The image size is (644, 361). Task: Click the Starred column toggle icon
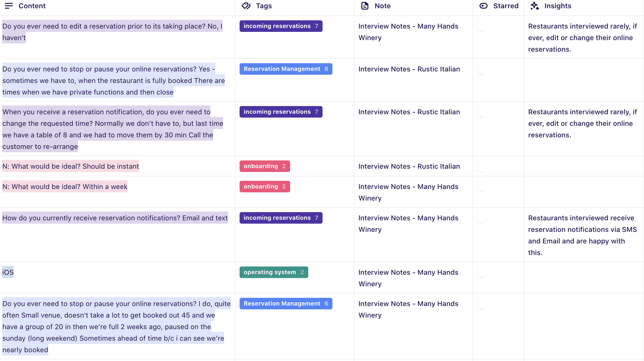coord(483,6)
